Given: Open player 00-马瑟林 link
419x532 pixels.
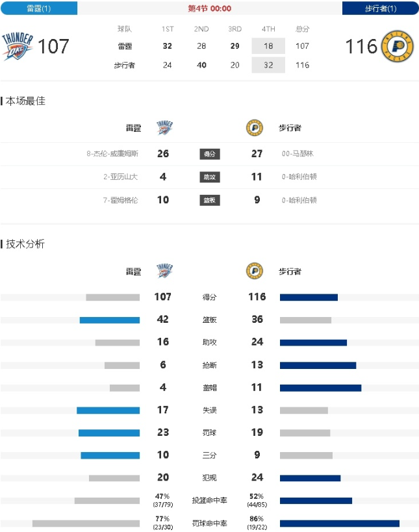Looking at the screenshot, I should [298, 154].
